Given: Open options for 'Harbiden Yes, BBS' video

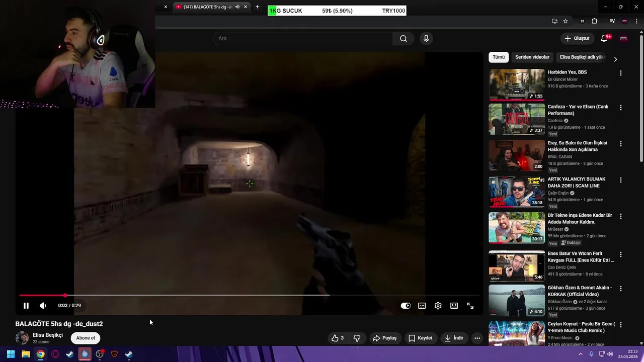Looking at the screenshot, I should tap(620, 73).
